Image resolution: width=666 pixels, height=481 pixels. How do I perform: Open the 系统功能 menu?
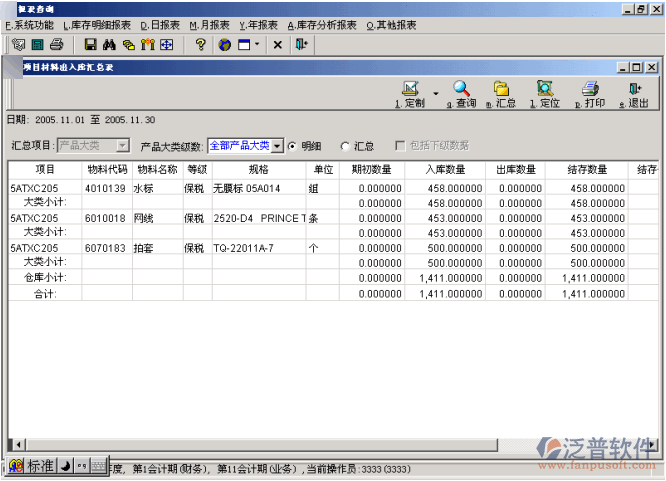pyautogui.click(x=30, y=25)
